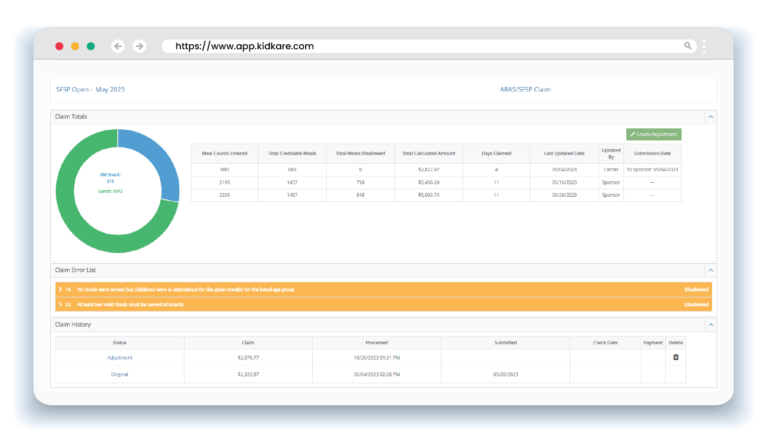Image resolution: width=768 pixels, height=446 pixels.
Task: Expand the 'At least two valid foods' error row
Action: click(x=60, y=304)
